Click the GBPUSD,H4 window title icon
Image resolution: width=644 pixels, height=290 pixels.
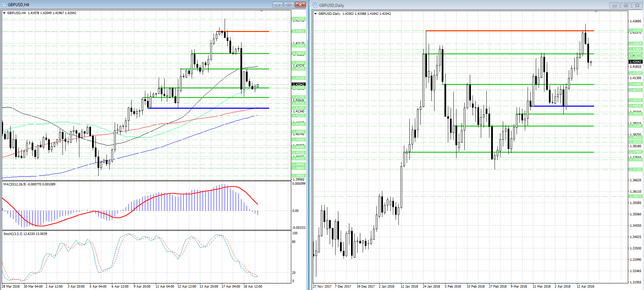point(4,4)
